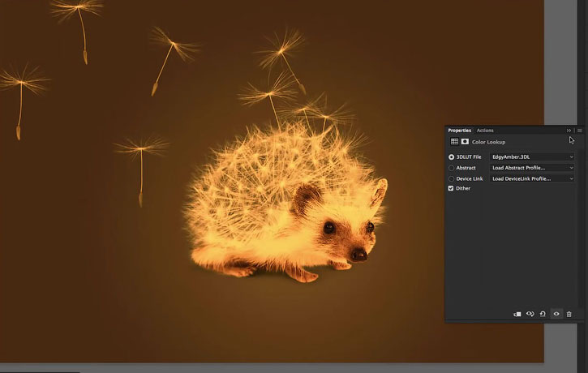
Task: Select the layer mask icon beside Color Lookup
Action: (465, 142)
